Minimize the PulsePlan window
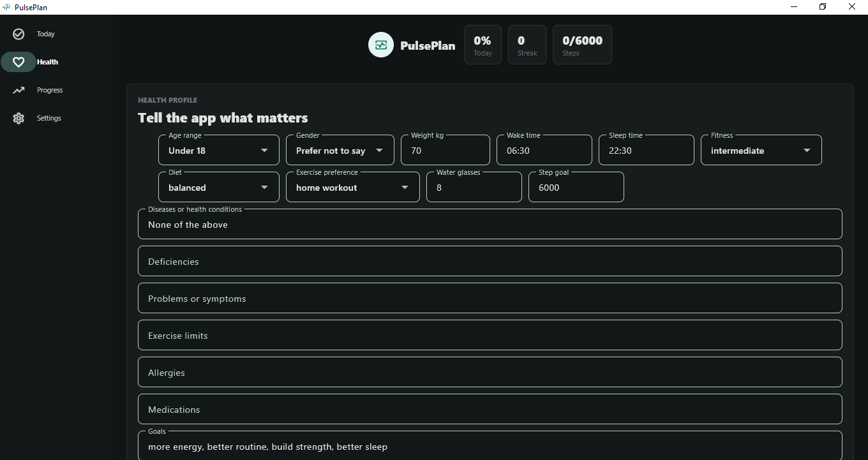This screenshot has height=460, width=868. pos(794,7)
